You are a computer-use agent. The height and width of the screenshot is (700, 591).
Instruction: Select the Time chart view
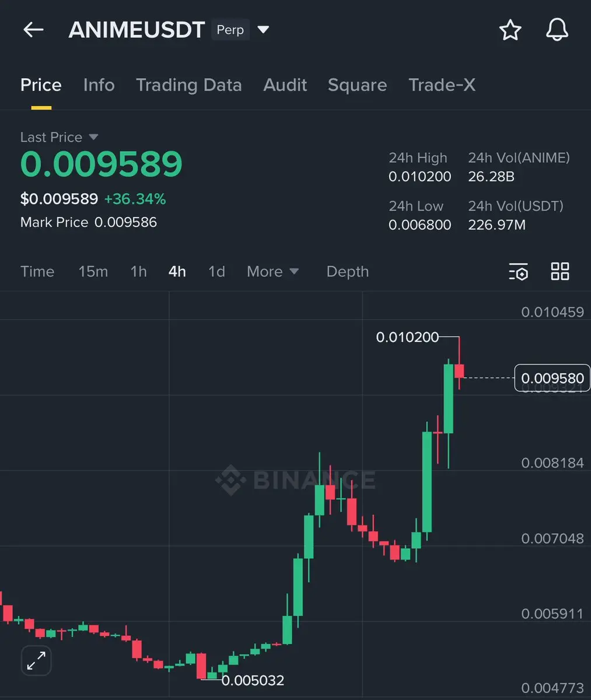coord(37,271)
